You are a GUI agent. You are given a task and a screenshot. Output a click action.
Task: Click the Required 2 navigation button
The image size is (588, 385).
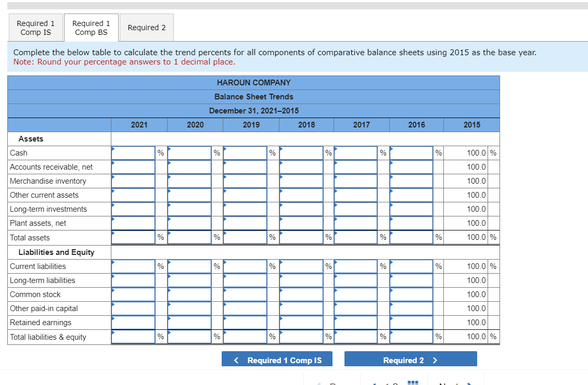pyautogui.click(x=411, y=360)
